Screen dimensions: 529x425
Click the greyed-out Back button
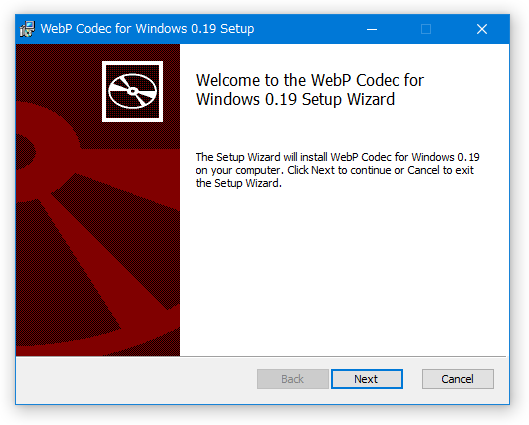pos(293,379)
